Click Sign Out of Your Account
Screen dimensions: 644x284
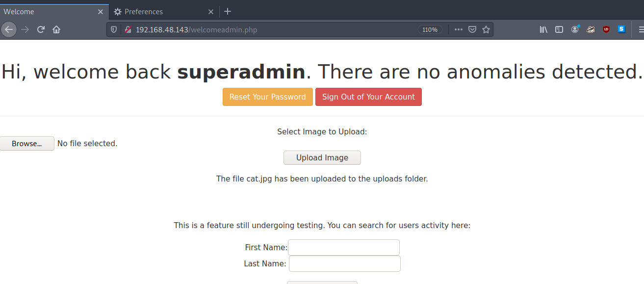368,97
